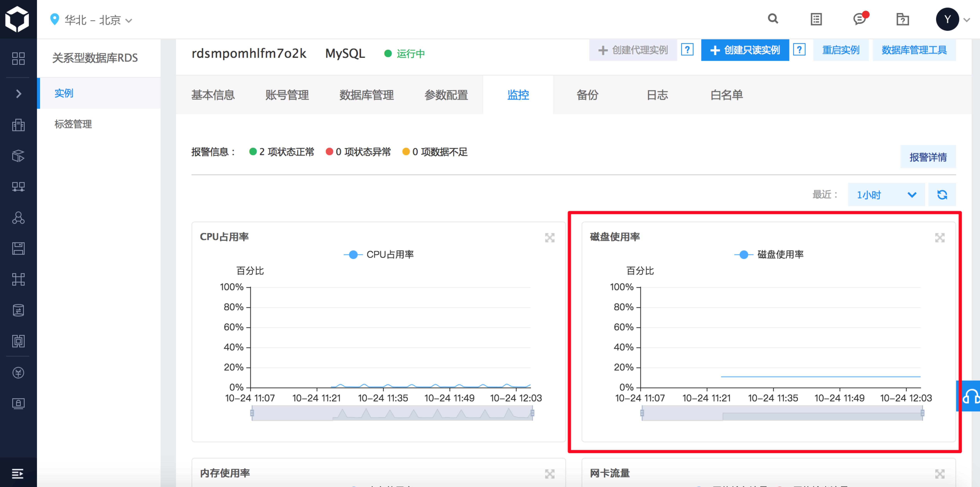The image size is (980, 487).
Task: Click the nested-square chip sidebar icon
Action: pos(18,341)
